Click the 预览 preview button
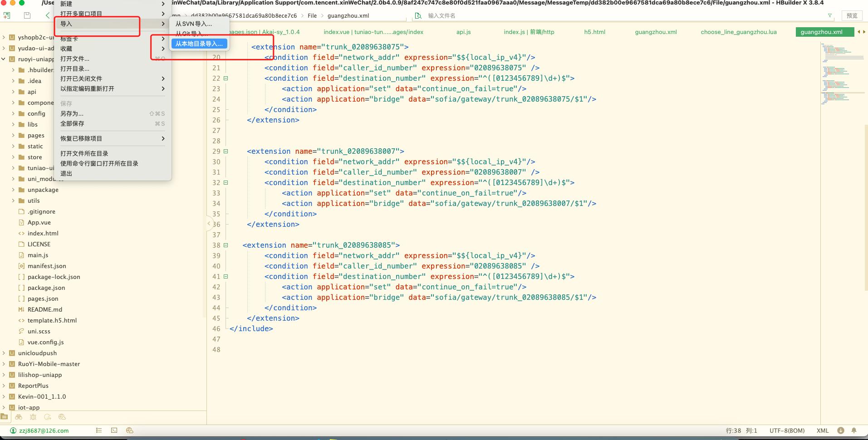The height and width of the screenshot is (440, 868). click(852, 15)
